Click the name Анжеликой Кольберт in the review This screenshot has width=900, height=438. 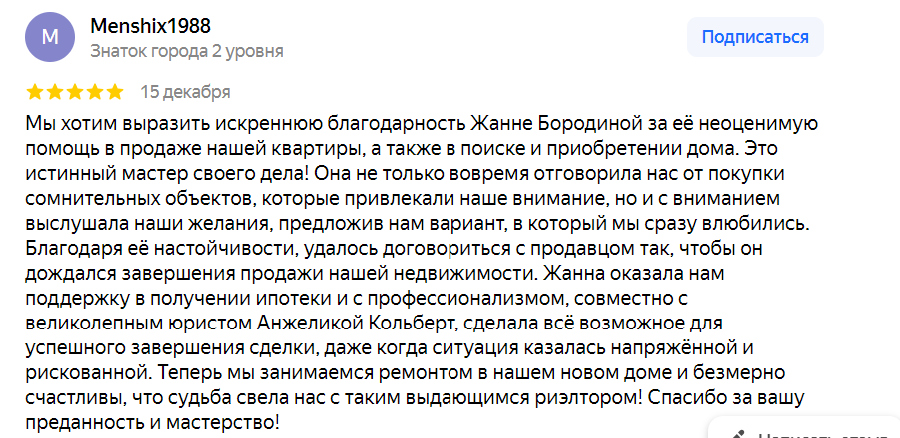(355, 323)
